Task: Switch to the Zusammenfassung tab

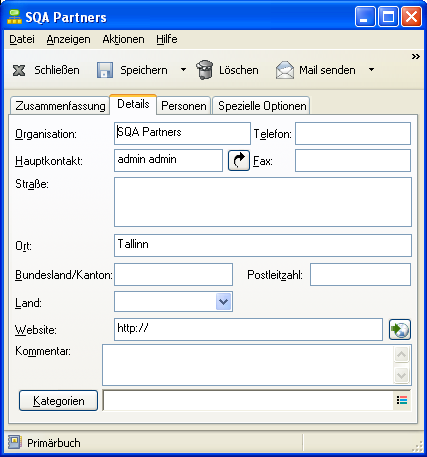Action: (x=60, y=106)
